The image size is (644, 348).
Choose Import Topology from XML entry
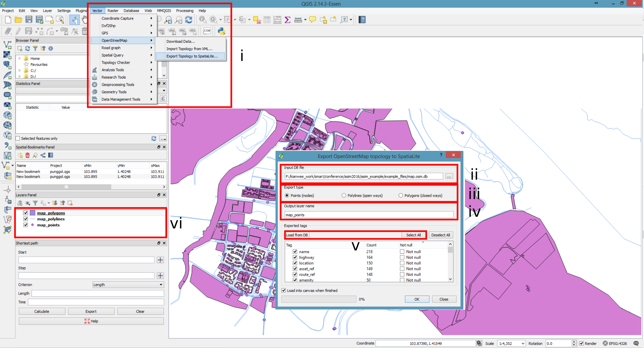tap(189, 49)
